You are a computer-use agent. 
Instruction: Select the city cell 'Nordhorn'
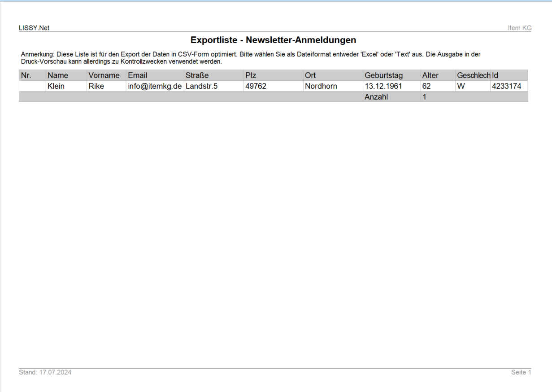(333, 86)
